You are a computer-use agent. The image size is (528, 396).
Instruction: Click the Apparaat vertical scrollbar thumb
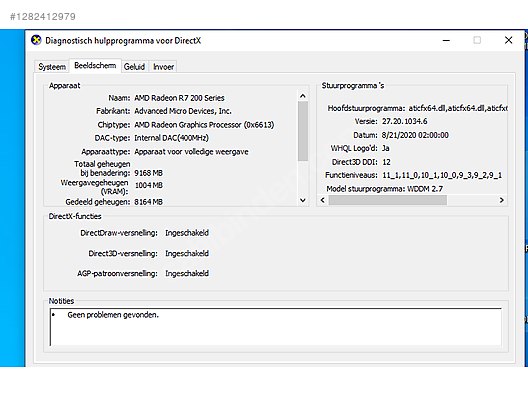pyautogui.click(x=303, y=131)
